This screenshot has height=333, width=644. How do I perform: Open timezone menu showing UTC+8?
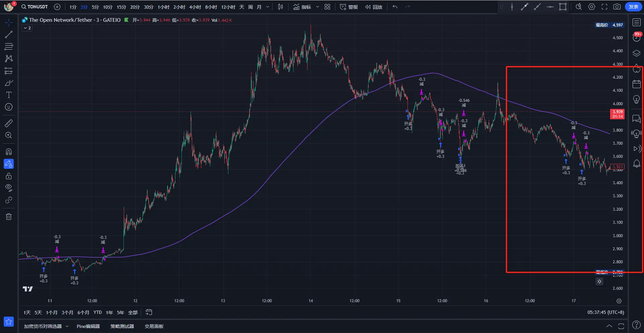point(605,312)
